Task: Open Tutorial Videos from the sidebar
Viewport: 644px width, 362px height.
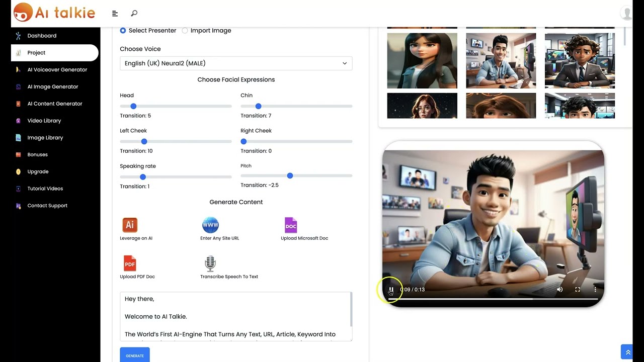Action: point(45,189)
